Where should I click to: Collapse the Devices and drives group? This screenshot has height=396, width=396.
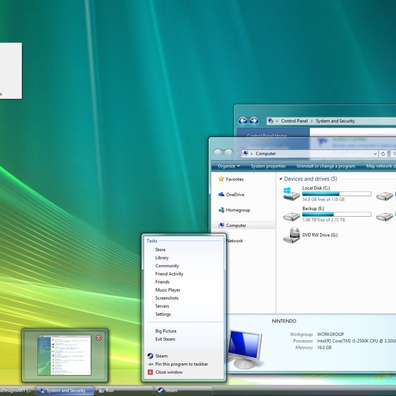point(281,179)
